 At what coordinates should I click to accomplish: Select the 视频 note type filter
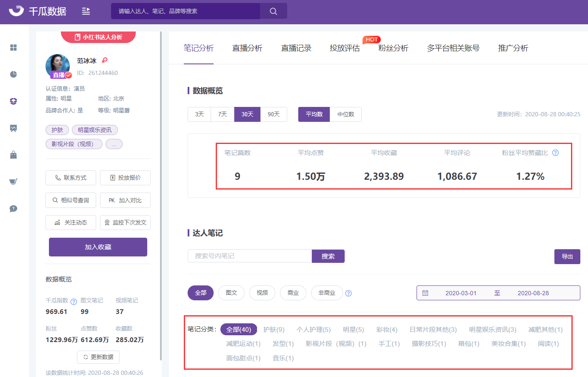tap(262, 293)
